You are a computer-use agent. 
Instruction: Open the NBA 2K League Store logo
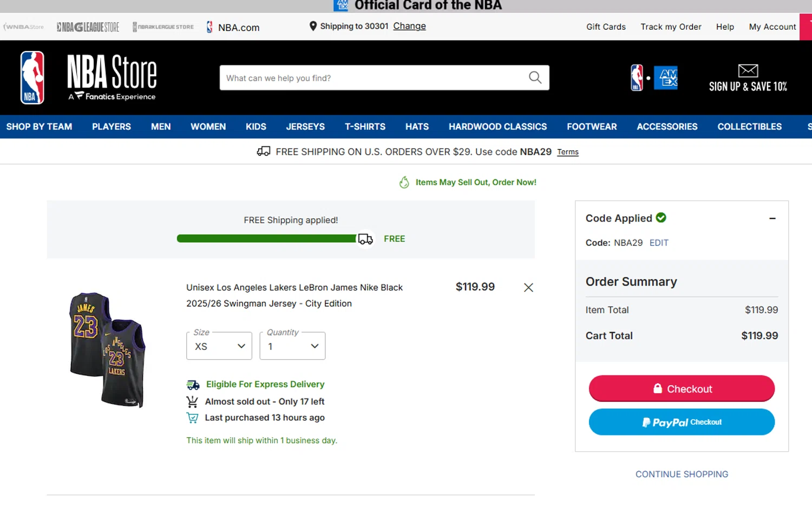163,27
